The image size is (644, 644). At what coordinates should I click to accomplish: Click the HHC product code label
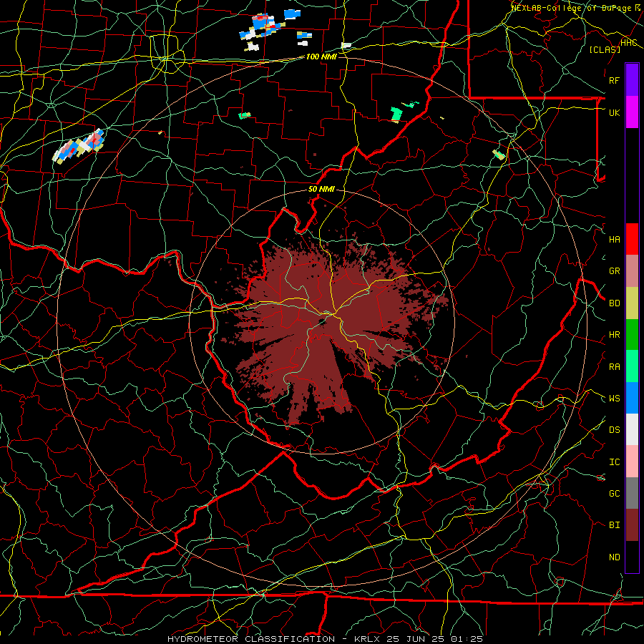coord(628,43)
